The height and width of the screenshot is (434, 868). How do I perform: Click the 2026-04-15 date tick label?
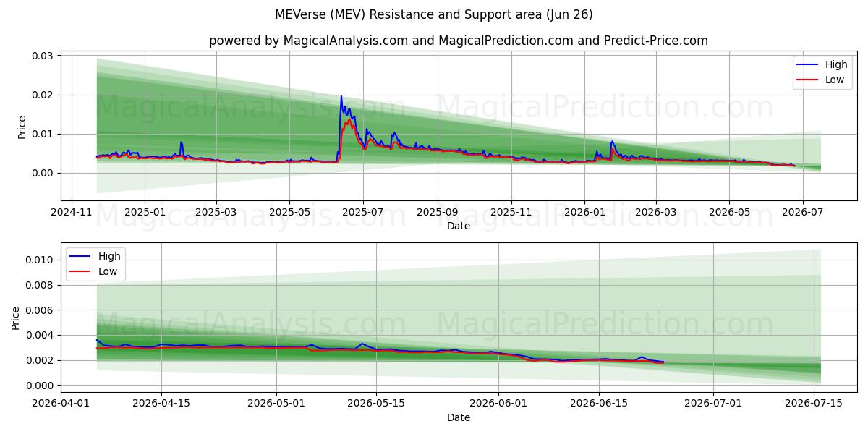click(161, 404)
